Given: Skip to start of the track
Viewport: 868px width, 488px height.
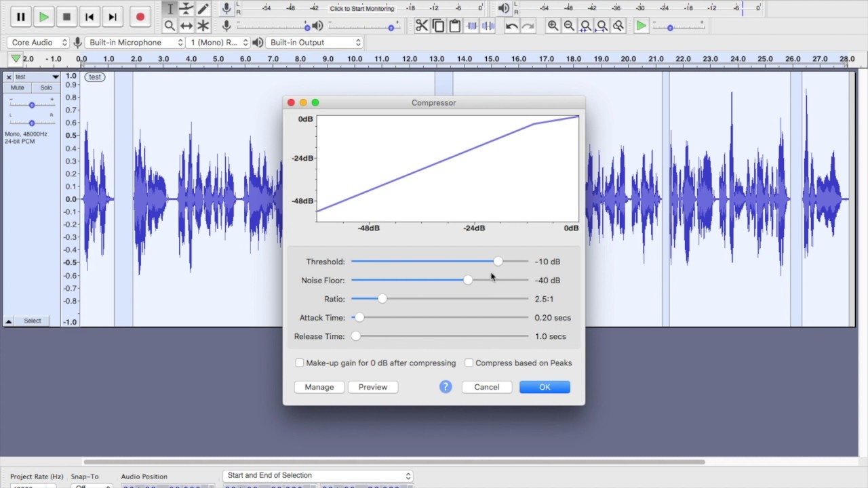Looking at the screenshot, I should coord(90,17).
